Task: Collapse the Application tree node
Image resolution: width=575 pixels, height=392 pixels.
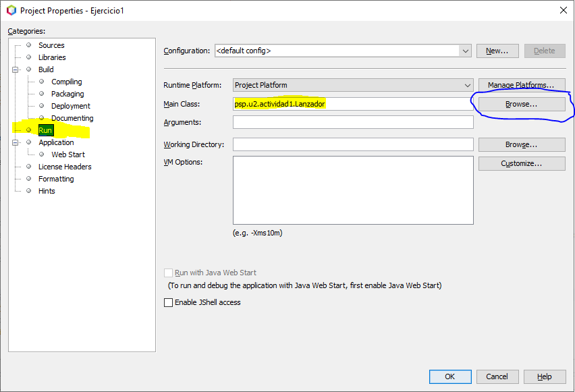Action: (16, 142)
